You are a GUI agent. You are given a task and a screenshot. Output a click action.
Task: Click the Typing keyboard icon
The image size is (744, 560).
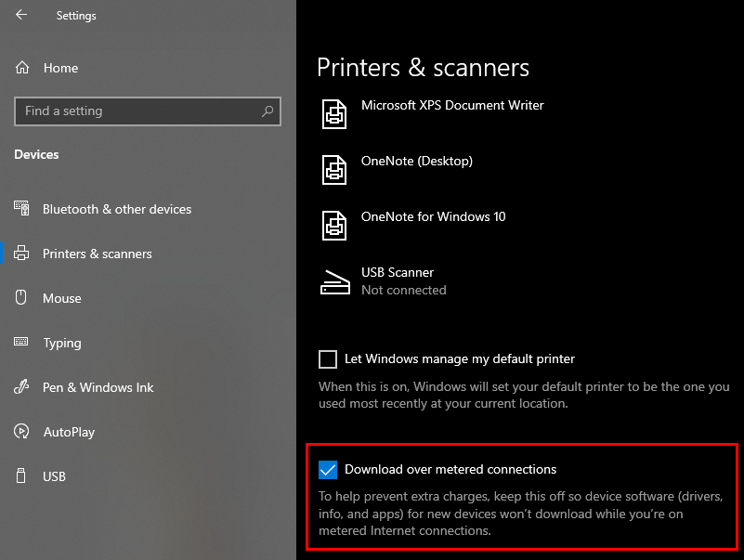tap(20, 342)
